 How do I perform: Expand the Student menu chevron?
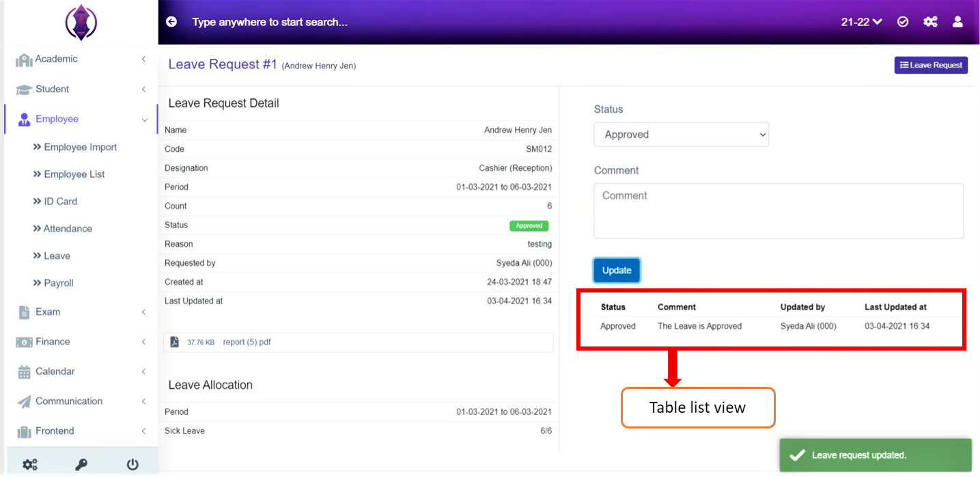(143, 90)
